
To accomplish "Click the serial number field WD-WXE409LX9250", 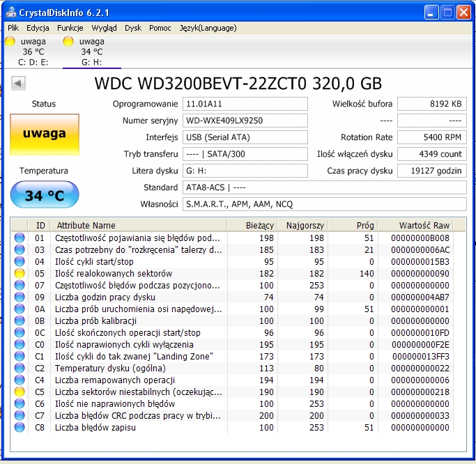I will (x=245, y=121).
